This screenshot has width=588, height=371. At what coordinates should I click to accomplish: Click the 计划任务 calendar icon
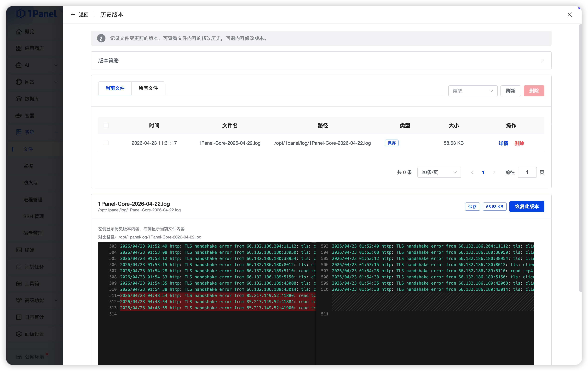(x=19, y=267)
